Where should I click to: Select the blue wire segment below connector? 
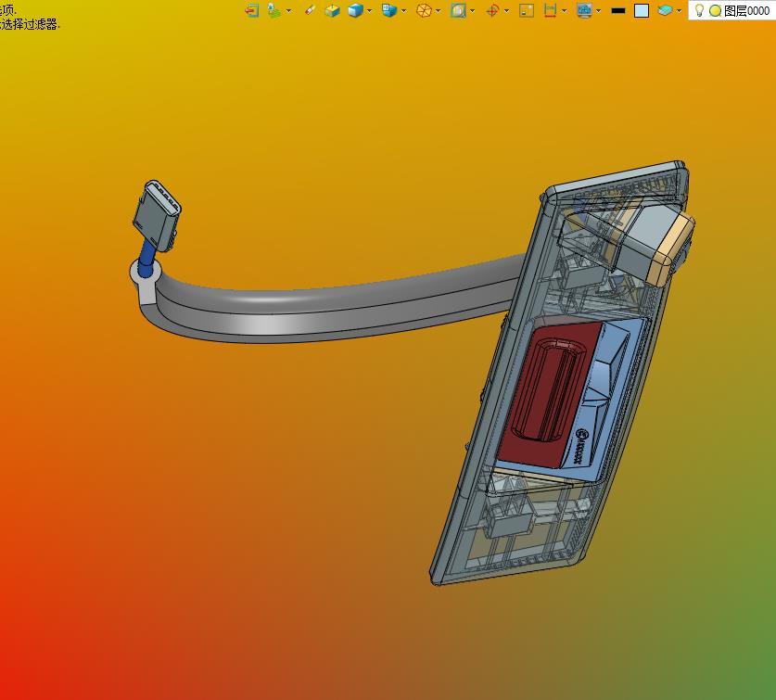click(x=146, y=260)
